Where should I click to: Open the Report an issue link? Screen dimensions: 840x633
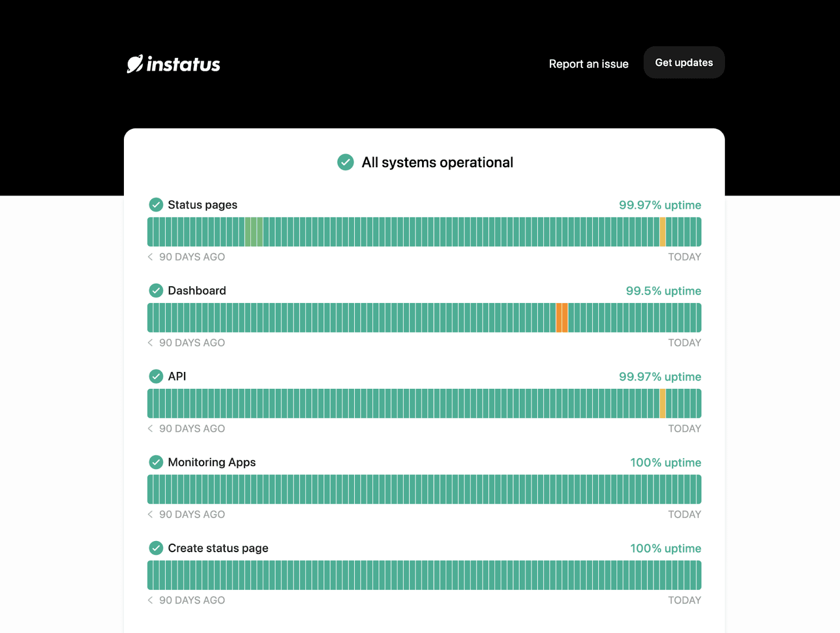tap(589, 64)
